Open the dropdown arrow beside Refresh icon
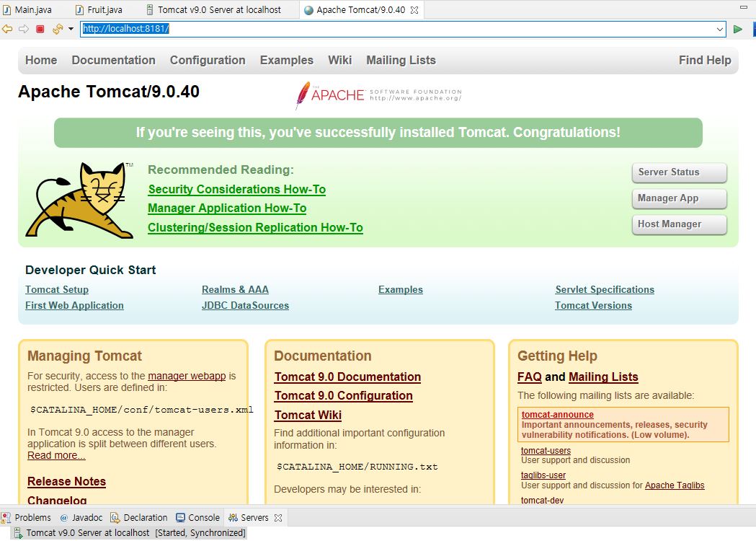 71,29
